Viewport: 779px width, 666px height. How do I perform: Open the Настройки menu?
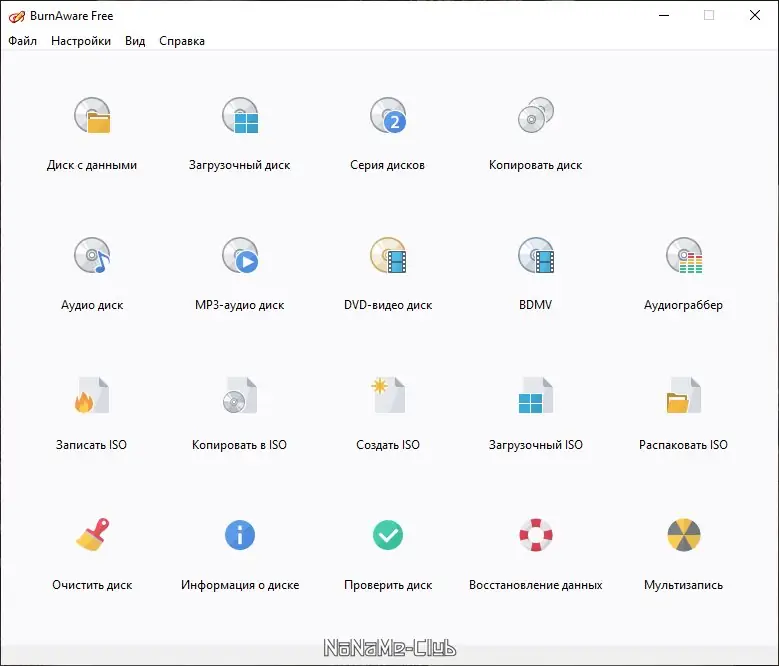[81, 41]
